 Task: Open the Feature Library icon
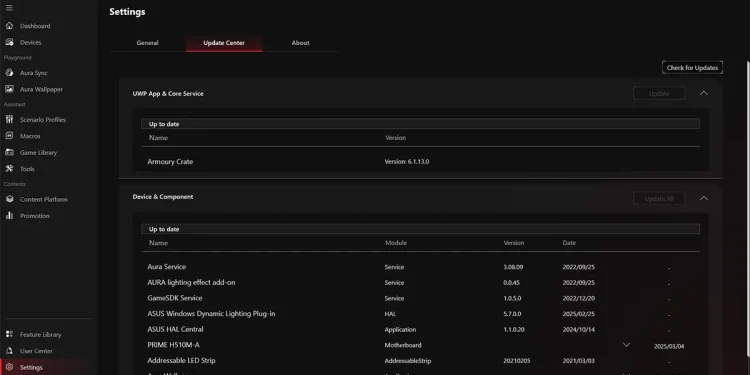[x=9, y=334]
